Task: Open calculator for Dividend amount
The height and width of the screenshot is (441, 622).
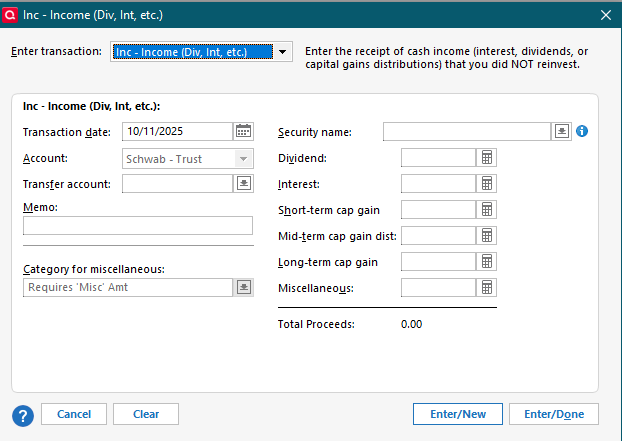Action: click(487, 158)
